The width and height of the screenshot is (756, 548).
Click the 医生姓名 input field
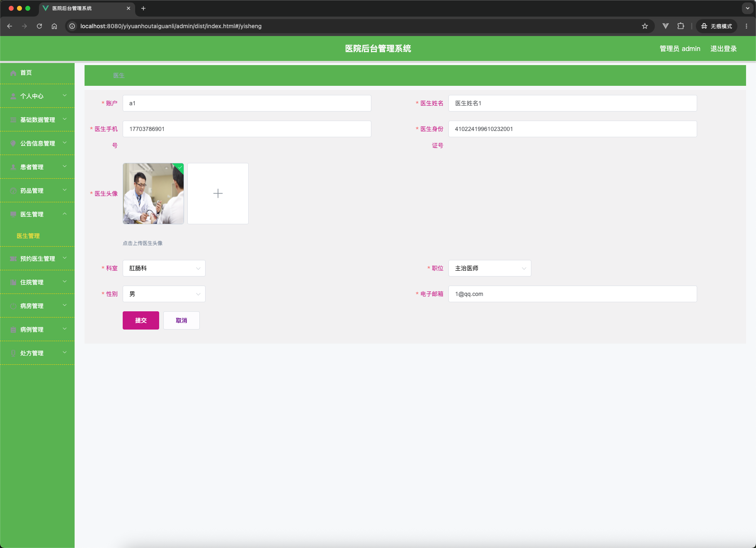(x=573, y=103)
